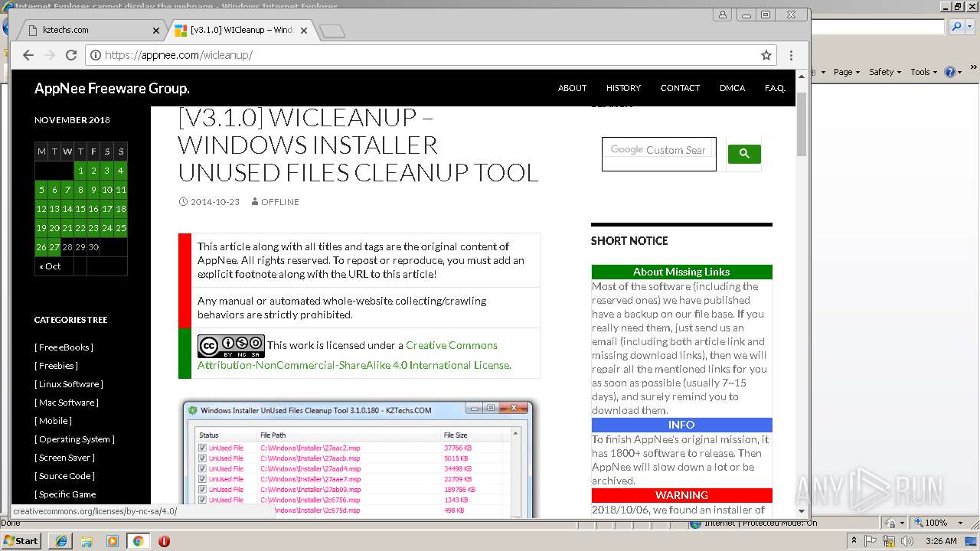Open the ABOUT menu item
Viewport: 980px width, 551px height.
pos(572,88)
